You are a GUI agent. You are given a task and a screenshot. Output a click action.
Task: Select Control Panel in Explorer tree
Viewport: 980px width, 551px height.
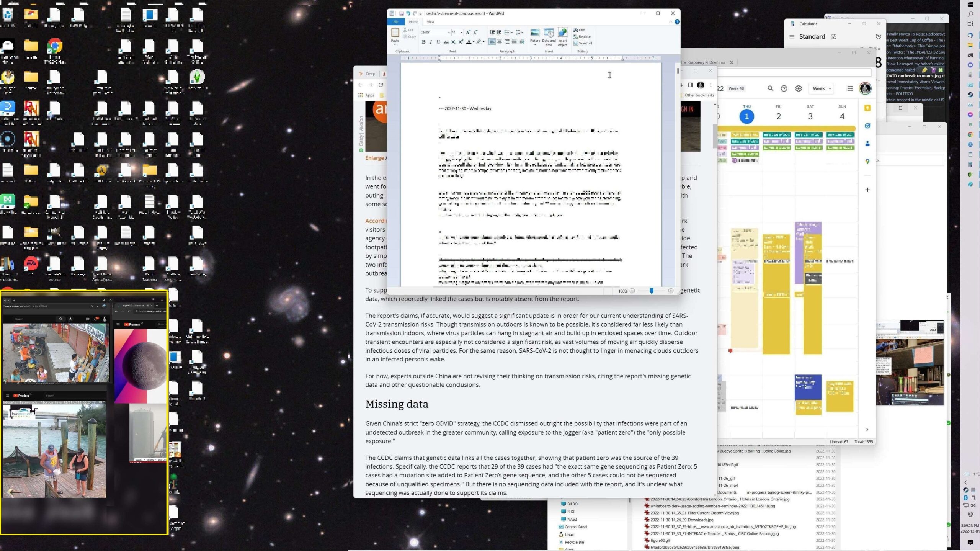pyautogui.click(x=575, y=527)
